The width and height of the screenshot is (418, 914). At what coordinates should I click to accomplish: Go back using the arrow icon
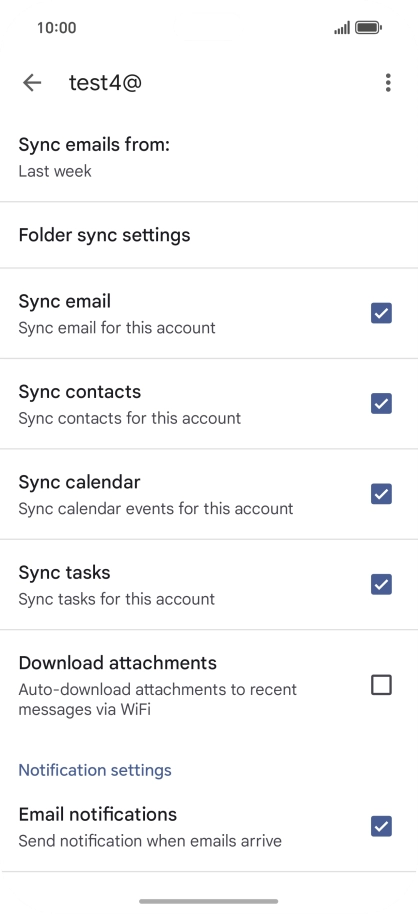coord(32,83)
